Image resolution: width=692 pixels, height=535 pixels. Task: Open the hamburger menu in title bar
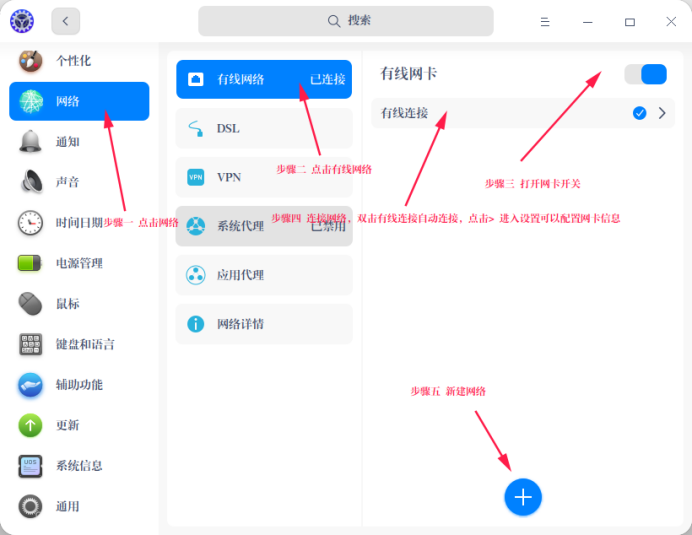545,22
